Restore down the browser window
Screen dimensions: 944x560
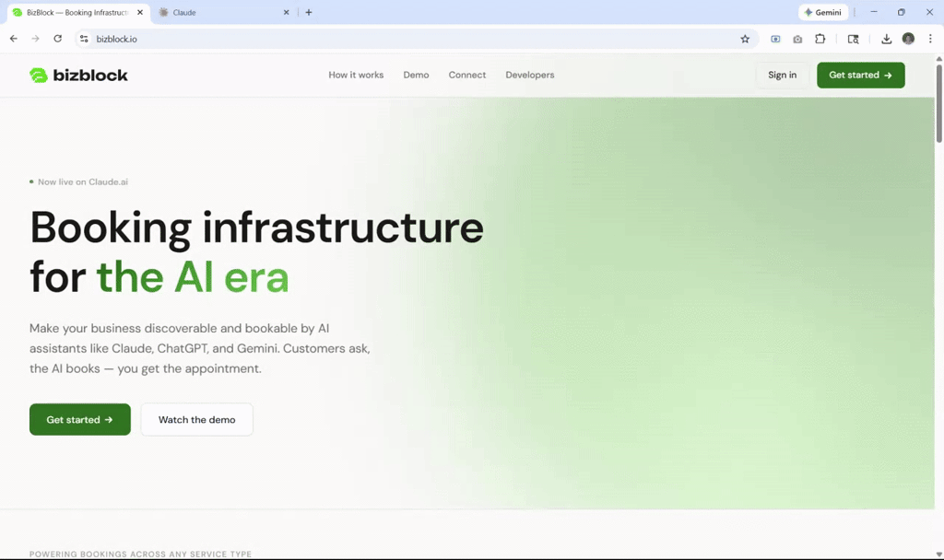pos(902,12)
